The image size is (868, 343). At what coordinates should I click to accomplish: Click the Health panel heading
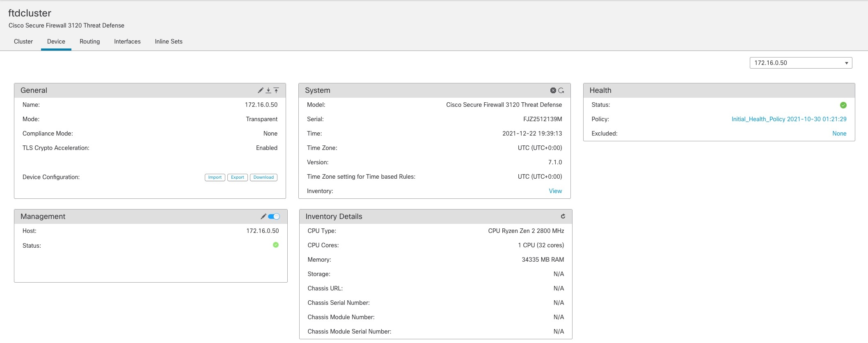[x=600, y=90]
